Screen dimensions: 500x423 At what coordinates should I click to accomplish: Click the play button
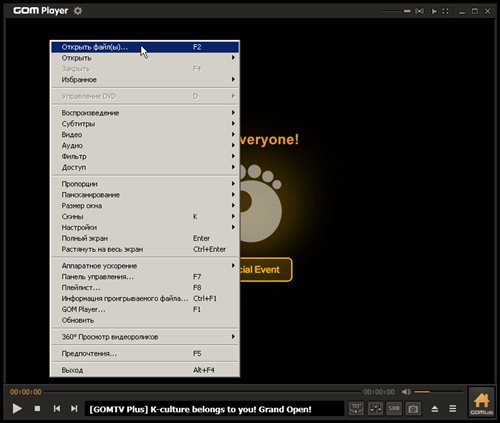click(17, 408)
